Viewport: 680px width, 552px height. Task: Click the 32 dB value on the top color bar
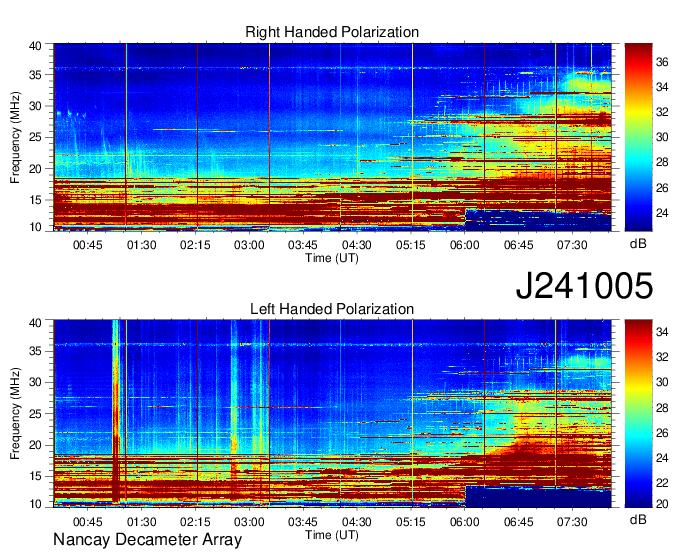(x=662, y=112)
